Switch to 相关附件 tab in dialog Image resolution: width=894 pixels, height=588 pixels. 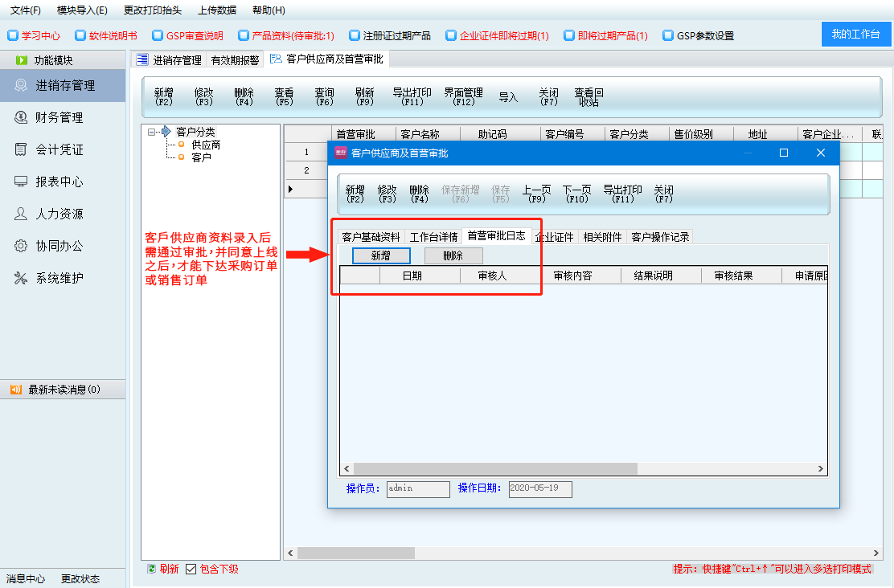point(602,237)
